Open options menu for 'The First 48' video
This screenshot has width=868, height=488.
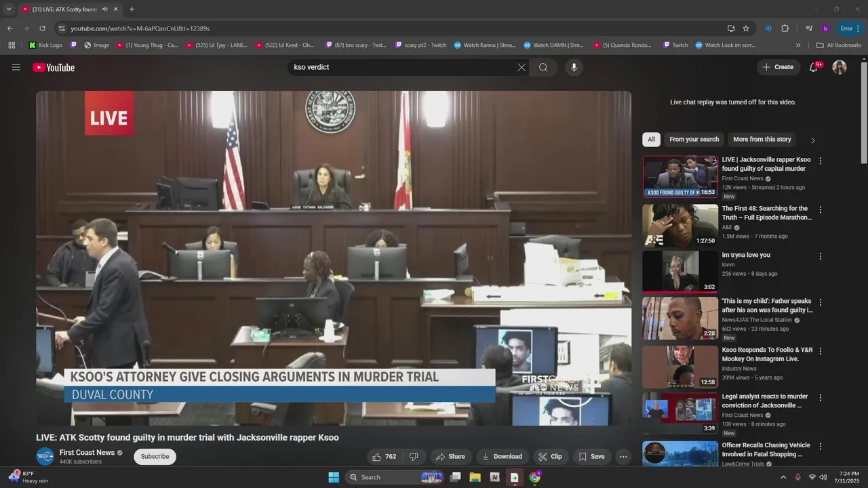[x=821, y=209]
